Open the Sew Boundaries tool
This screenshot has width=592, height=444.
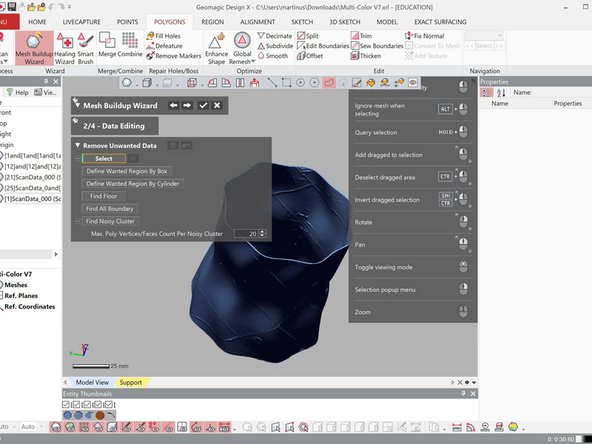[377, 46]
